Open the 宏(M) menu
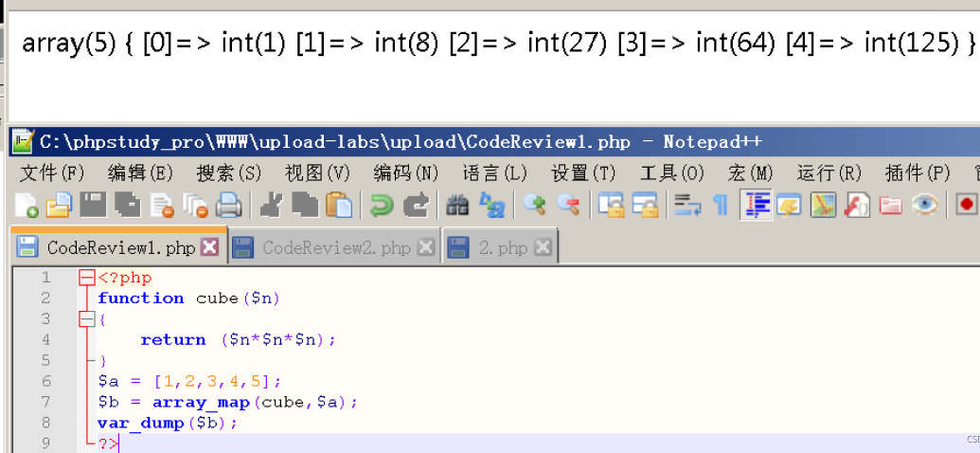980x453 pixels. [x=751, y=172]
